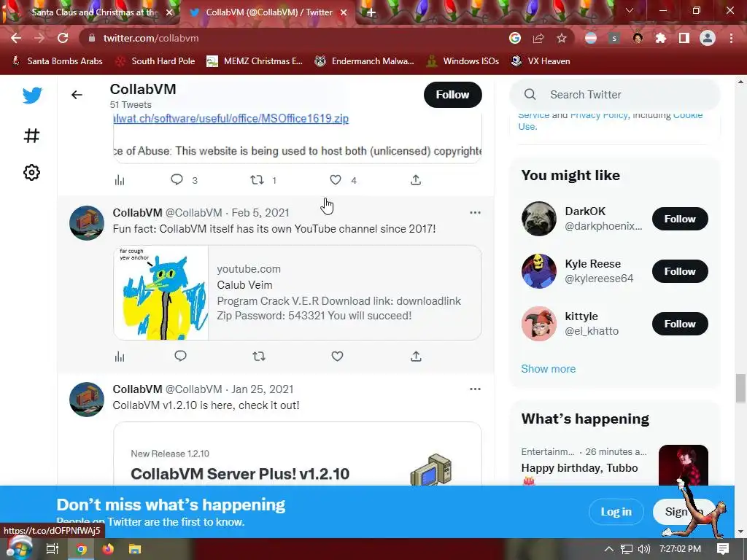Image resolution: width=747 pixels, height=560 pixels.
Task: Reload the Twitter page
Action: (63, 38)
